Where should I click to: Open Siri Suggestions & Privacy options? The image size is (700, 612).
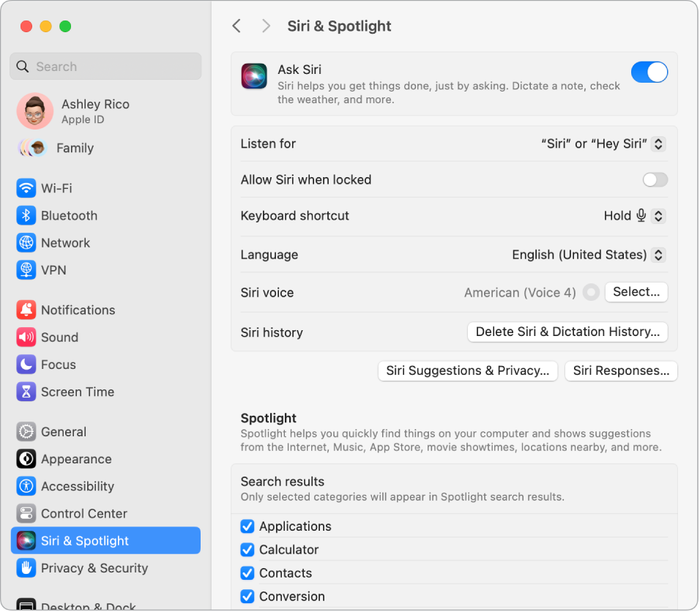467,370
